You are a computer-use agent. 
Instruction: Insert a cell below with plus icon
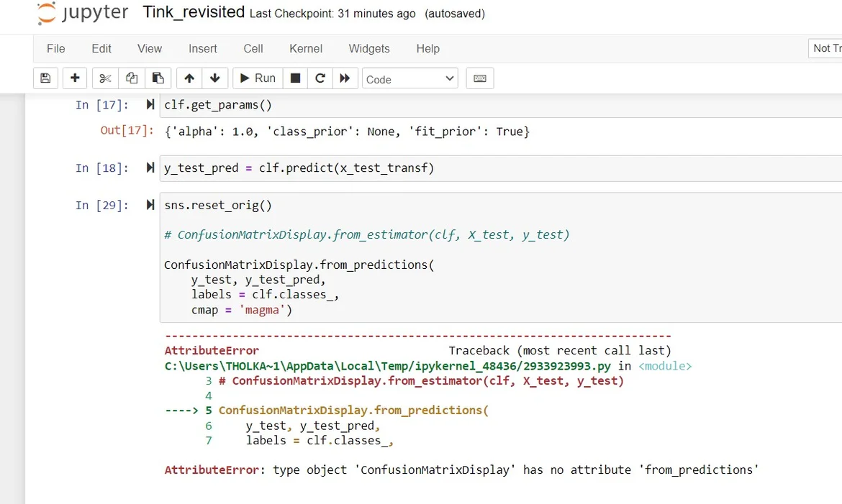tap(75, 78)
